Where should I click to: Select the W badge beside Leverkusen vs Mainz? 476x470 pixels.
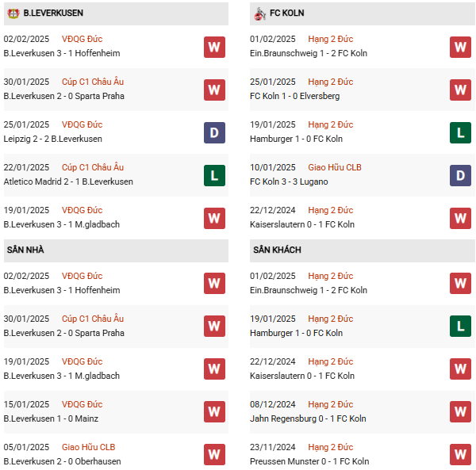tap(214, 412)
